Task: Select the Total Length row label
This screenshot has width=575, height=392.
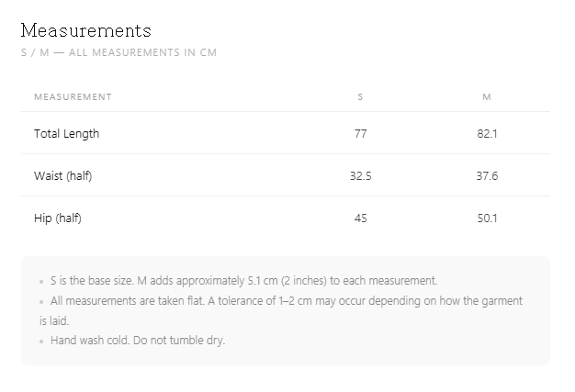Action: (67, 134)
